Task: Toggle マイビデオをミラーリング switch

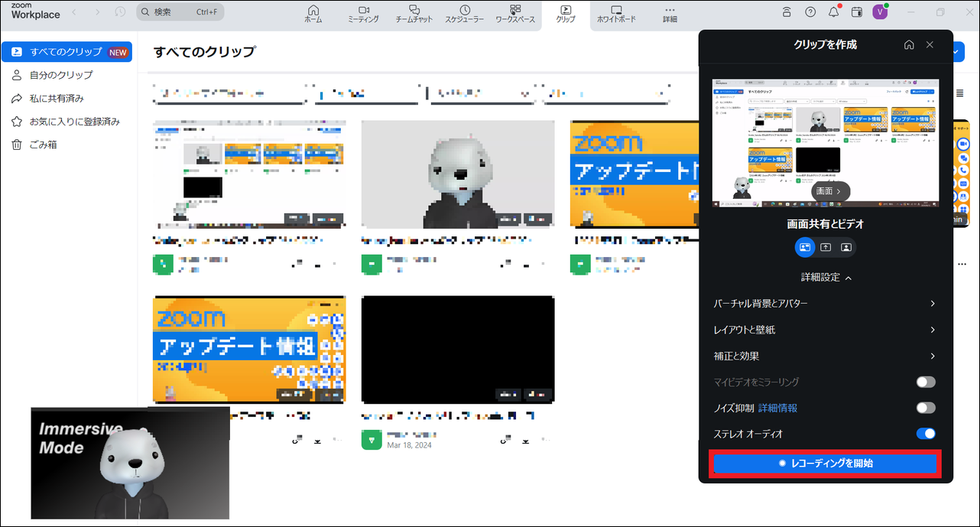Action: (926, 382)
